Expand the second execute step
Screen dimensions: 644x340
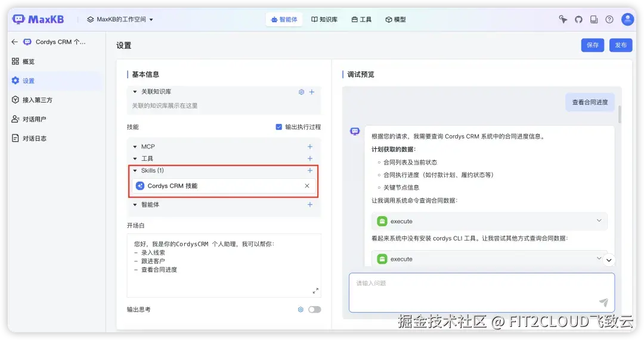[599, 258]
